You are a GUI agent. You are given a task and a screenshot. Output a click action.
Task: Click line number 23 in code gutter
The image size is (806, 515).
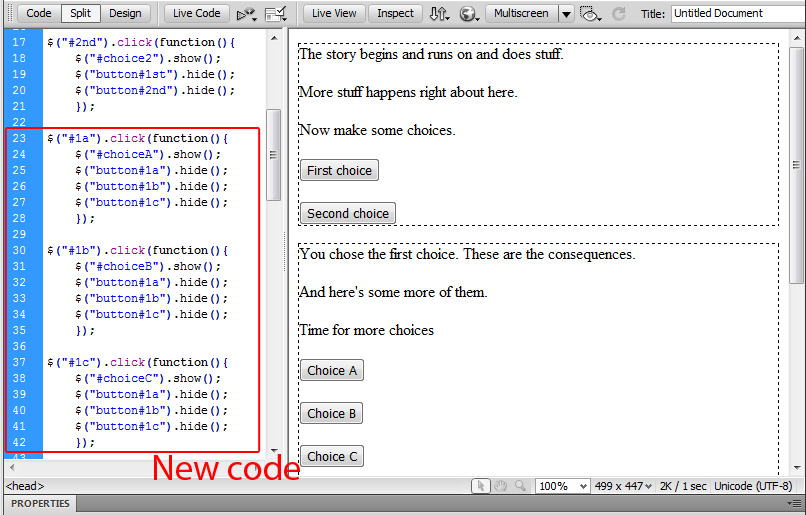[x=19, y=138]
